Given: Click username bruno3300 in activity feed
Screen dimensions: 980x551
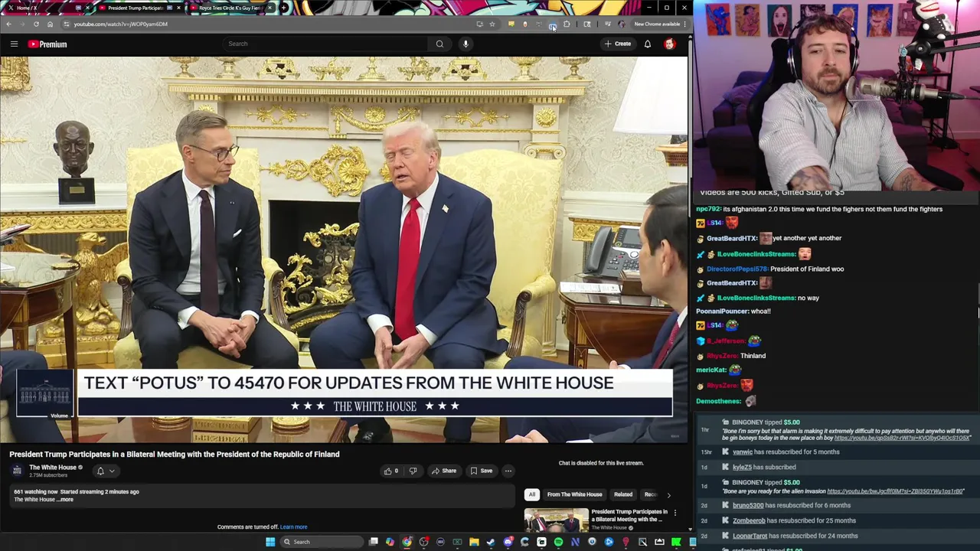Looking at the screenshot, I should click(748, 505).
